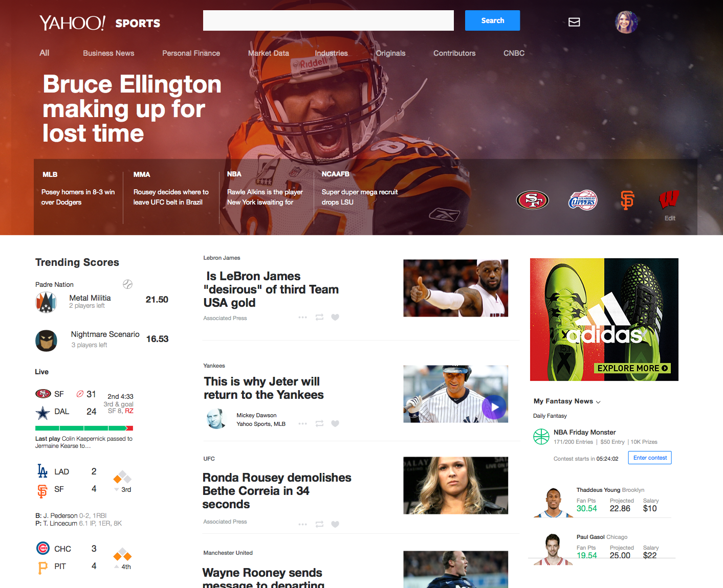Viewport: 723px width, 588px height.
Task: Click more options dots on LeBron article
Action: coord(303,318)
